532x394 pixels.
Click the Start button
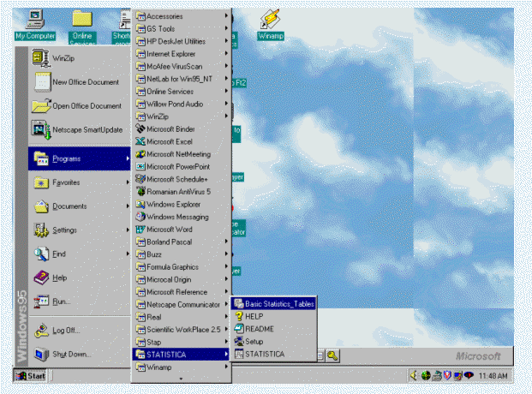pyautogui.click(x=30, y=376)
